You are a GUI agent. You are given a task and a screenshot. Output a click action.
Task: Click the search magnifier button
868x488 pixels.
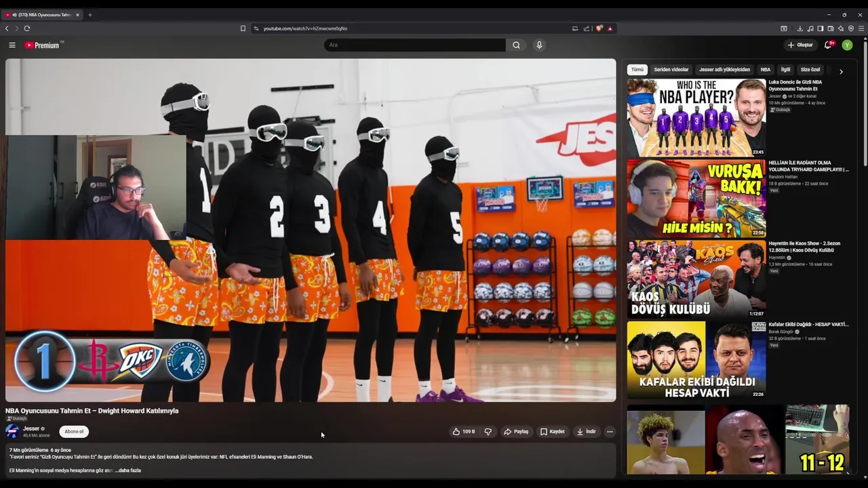pyautogui.click(x=516, y=45)
